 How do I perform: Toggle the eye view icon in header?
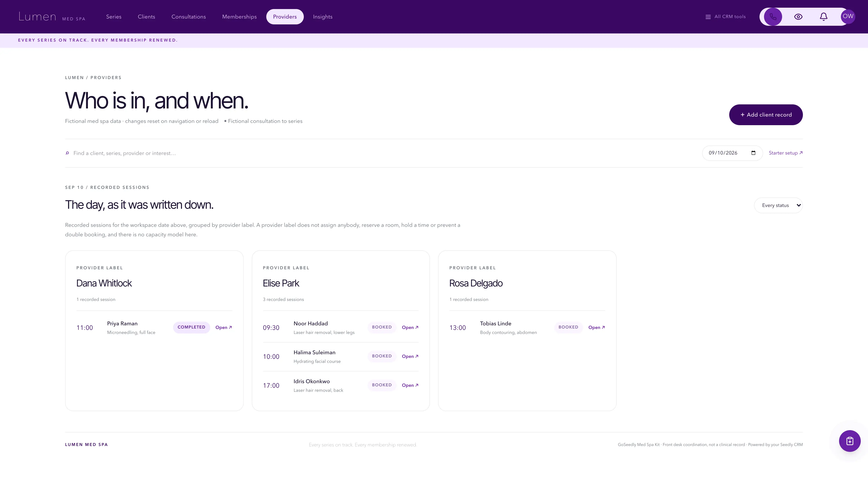pyautogui.click(x=798, y=16)
